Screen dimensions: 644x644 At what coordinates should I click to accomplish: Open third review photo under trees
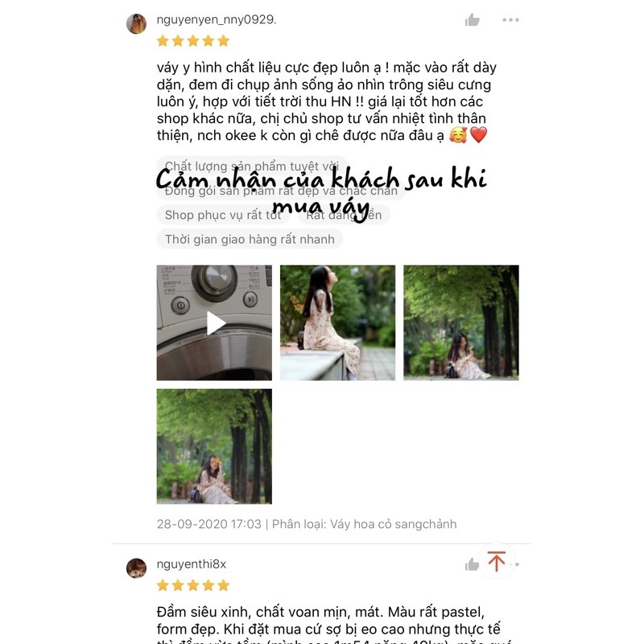point(461,323)
